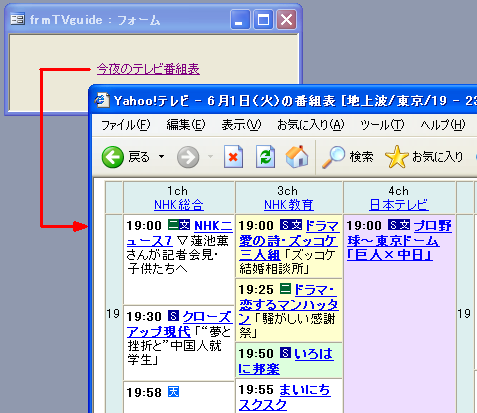This screenshot has height=413, width=477.
Task: Open ドラマ愛の詩・ズッコケ三人組 program link
Action: [289, 240]
